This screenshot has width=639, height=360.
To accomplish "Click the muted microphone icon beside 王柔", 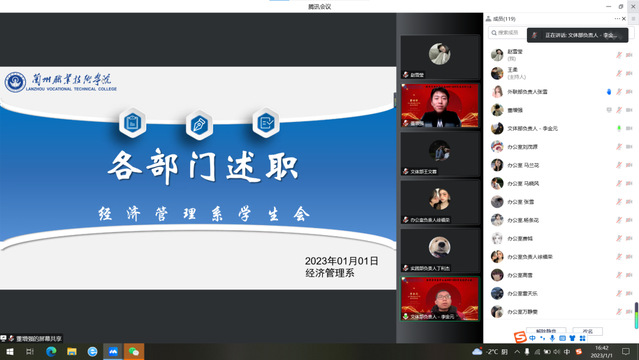I will (619, 73).
